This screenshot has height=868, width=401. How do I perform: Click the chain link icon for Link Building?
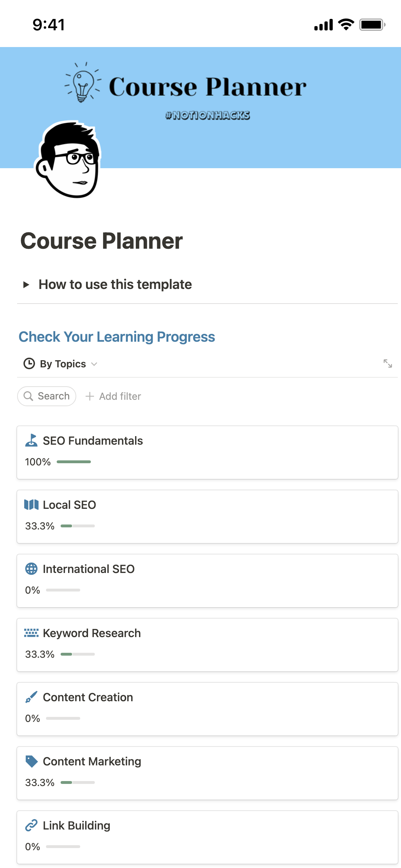point(31,825)
